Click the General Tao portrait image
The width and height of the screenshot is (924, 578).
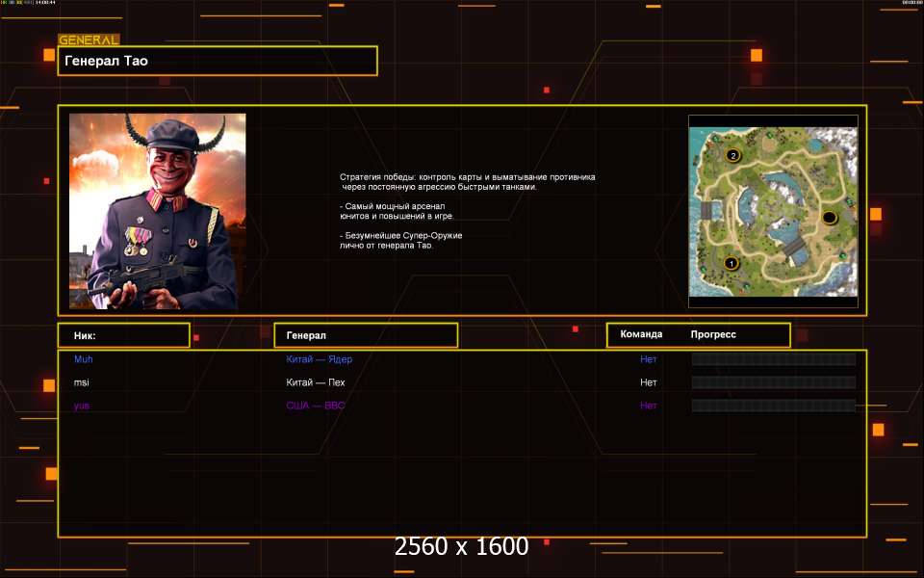[157, 211]
